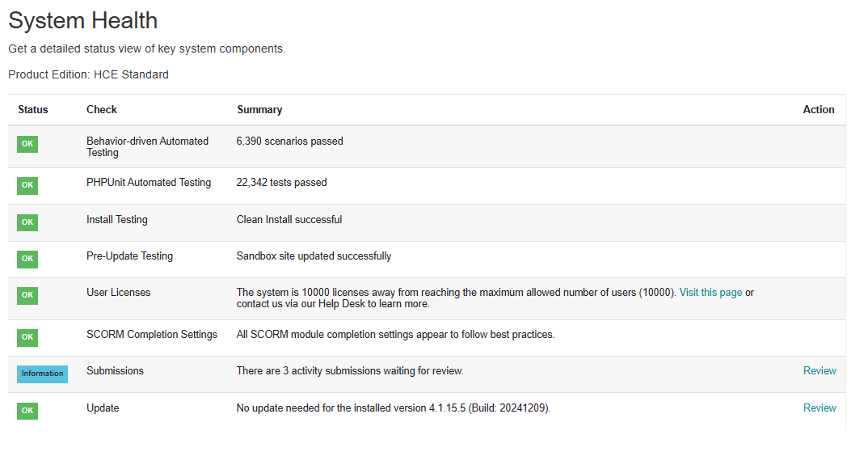This screenshot has width=868, height=452.
Task: Click OK badge for SCORM Completion Settings
Action: tap(27, 337)
